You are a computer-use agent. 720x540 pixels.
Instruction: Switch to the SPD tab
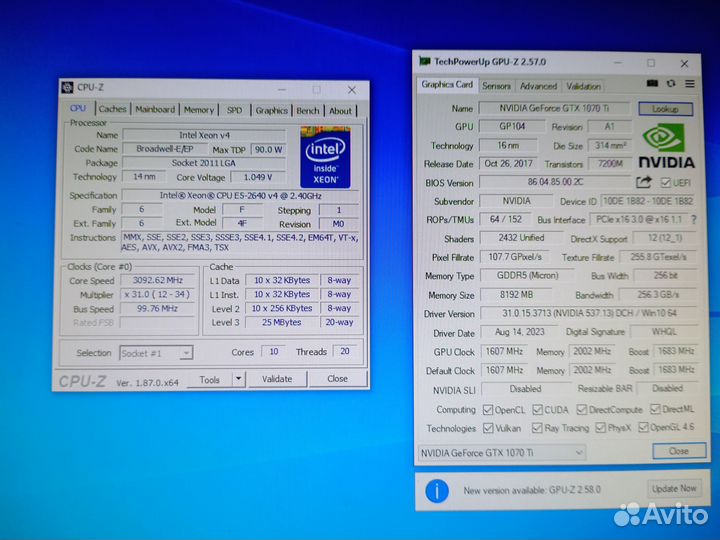(x=235, y=110)
